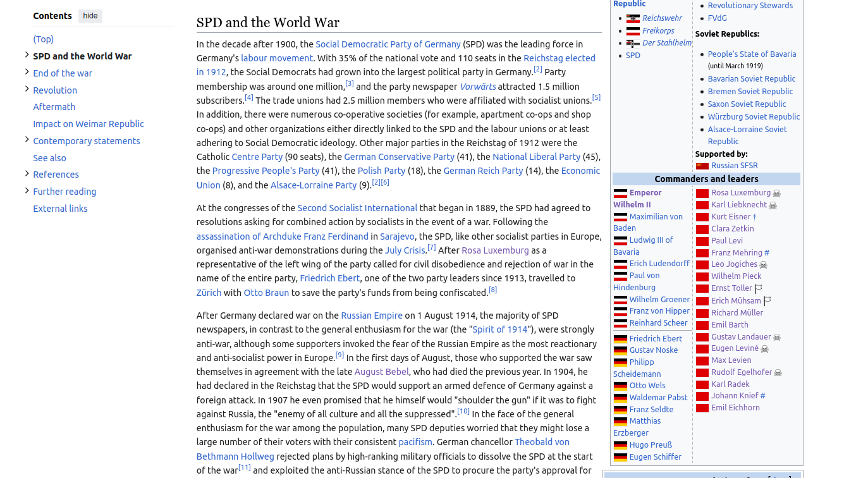Click the red flag beside Rosa Luxemburg
The height and width of the screenshot is (478, 868).
(702, 193)
